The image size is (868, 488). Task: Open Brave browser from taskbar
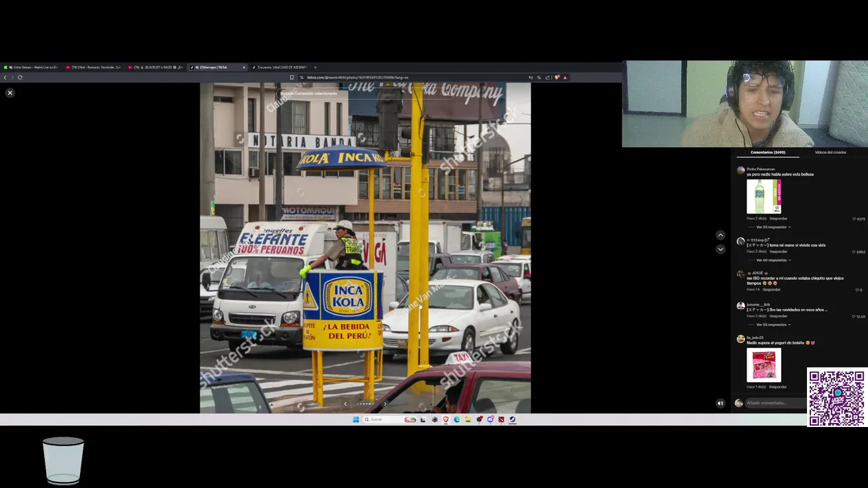[x=446, y=420]
